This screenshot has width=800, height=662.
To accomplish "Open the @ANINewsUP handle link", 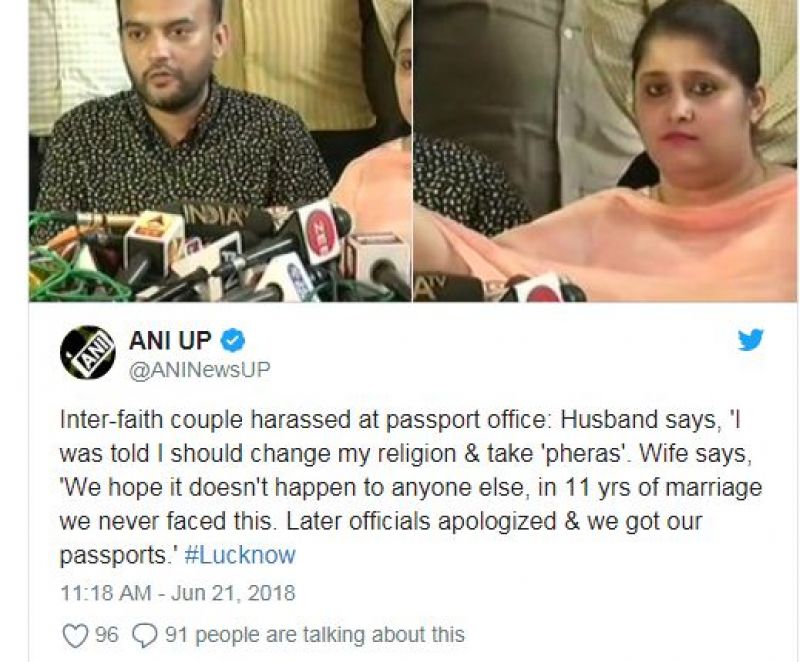I will 199,370.
